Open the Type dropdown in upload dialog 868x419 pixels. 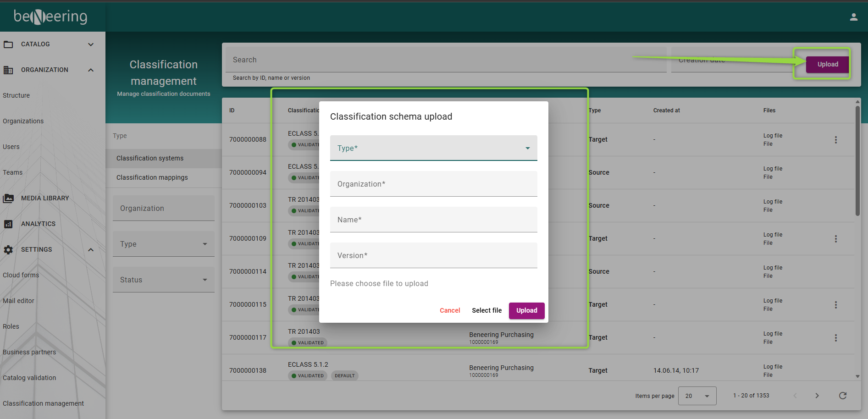433,148
